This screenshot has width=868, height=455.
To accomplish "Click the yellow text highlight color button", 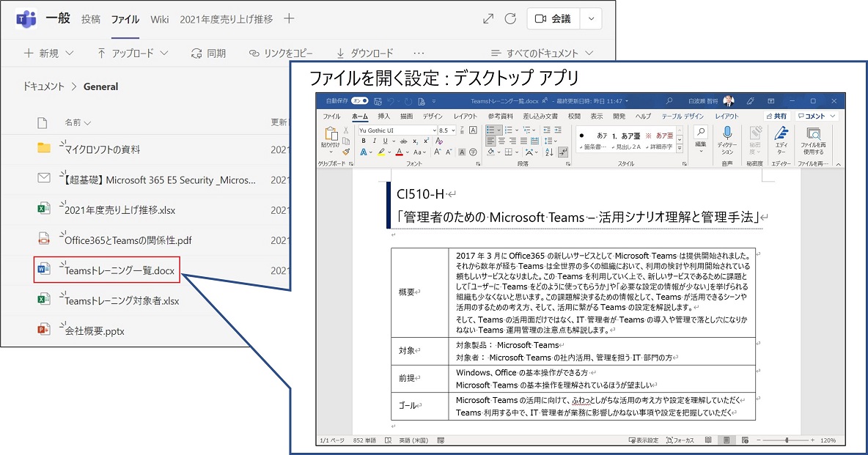I will coord(381,152).
